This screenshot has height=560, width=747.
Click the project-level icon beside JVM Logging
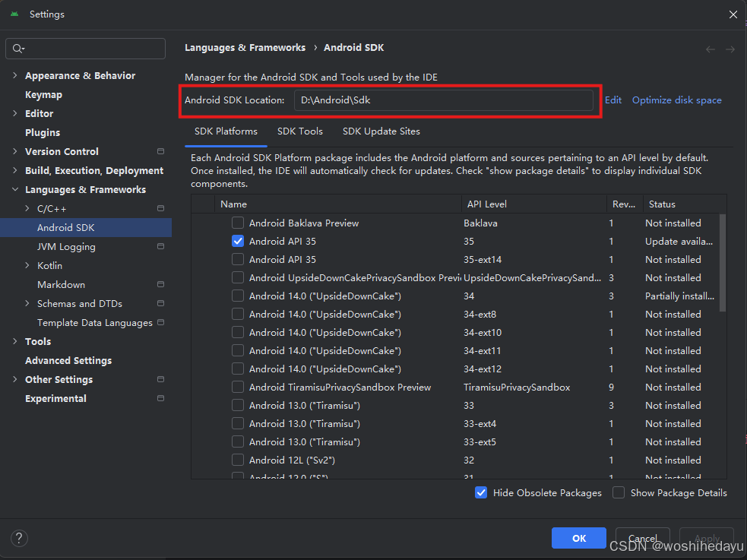pyautogui.click(x=160, y=246)
